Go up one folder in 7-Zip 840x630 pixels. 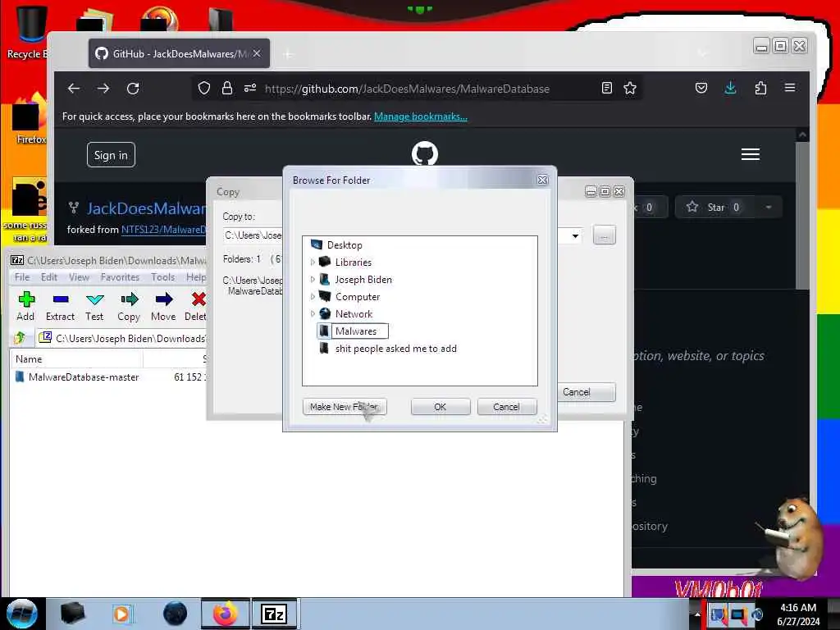pos(21,338)
